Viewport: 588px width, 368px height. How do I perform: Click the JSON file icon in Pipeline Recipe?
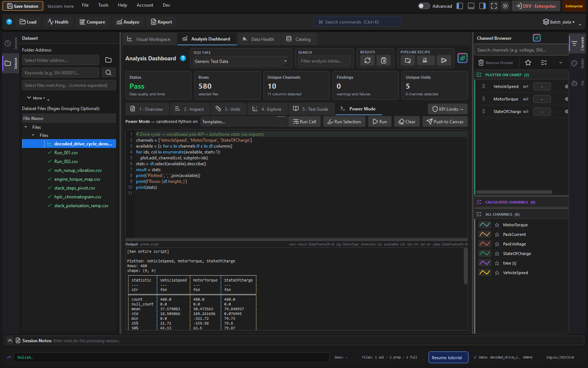pyautogui.click(x=425, y=61)
